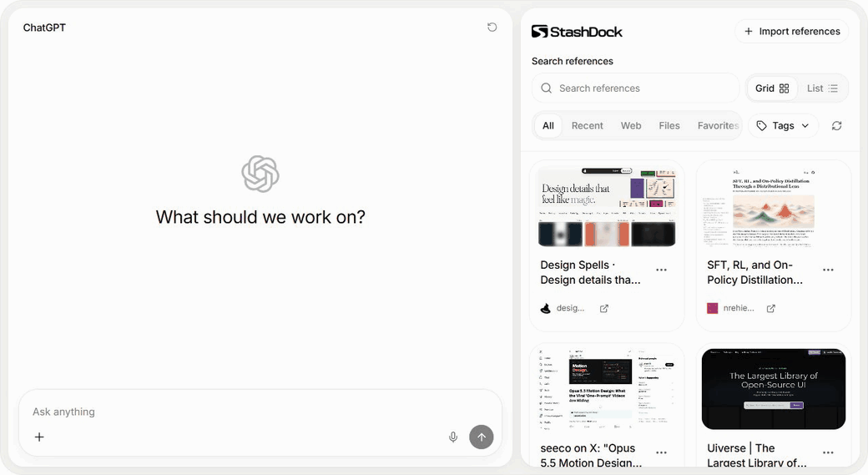Viewport: 868px width, 475px height.
Task: Switch to Grid view
Action: 772,88
